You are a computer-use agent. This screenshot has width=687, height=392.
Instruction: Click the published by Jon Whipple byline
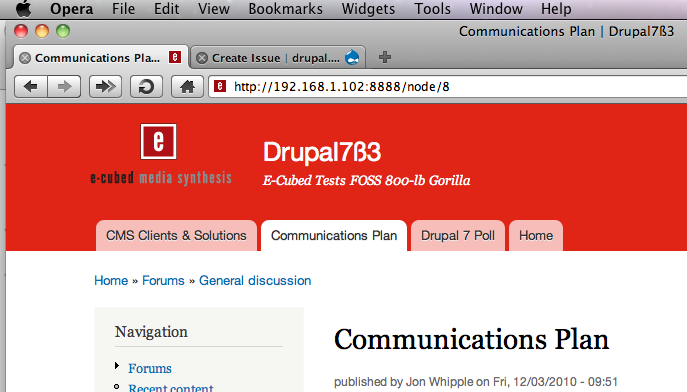(476, 382)
